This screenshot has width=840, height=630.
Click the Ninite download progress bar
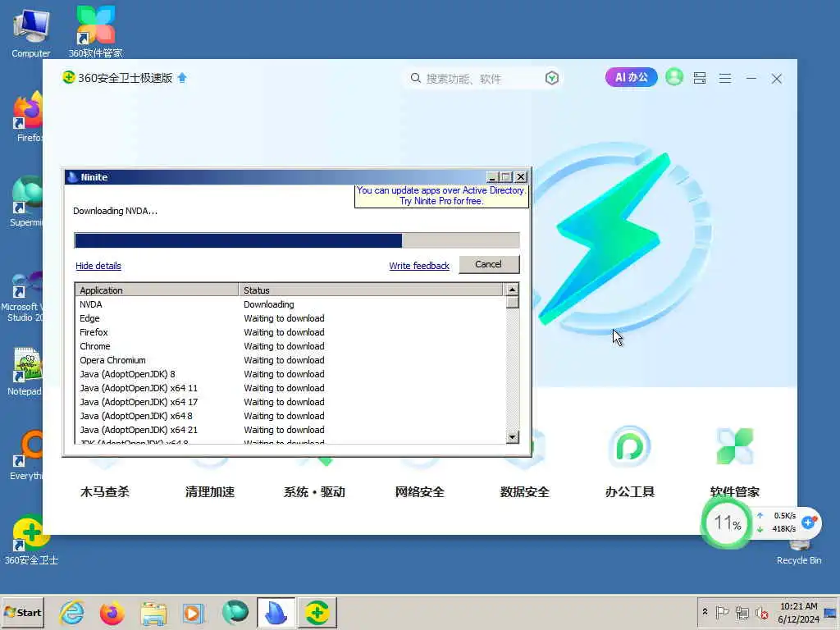point(297,240)
